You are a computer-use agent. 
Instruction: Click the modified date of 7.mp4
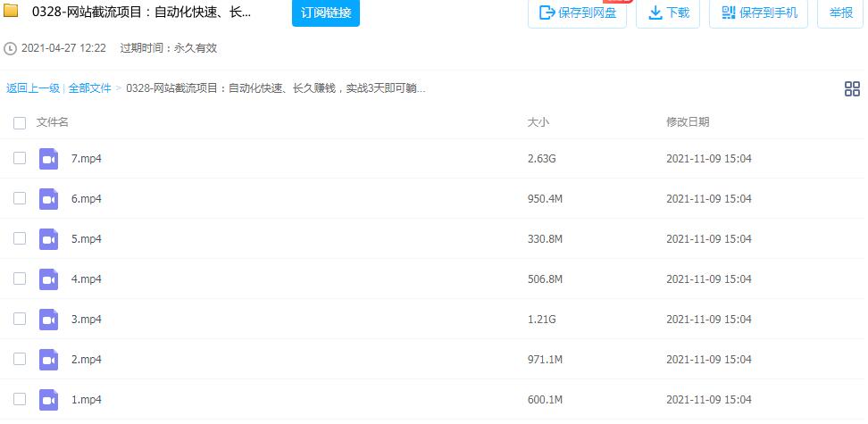(x=708, y=159)
